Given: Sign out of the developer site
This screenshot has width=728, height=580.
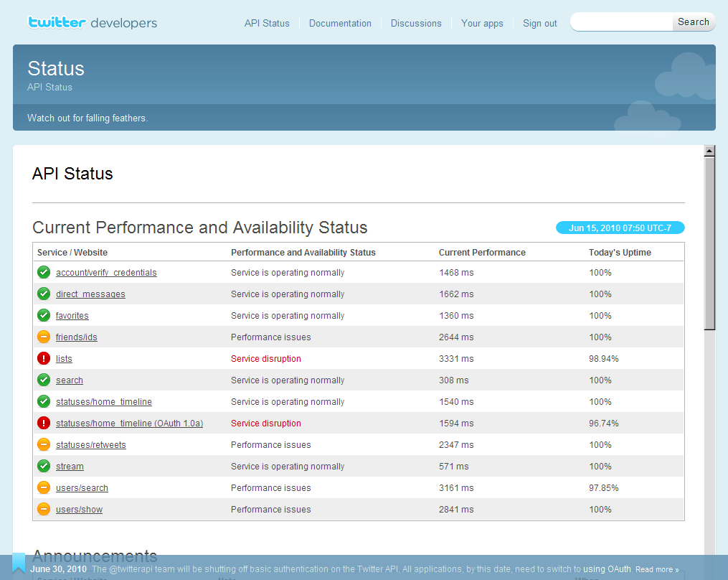Looking at the screenshot, I should [539, 23].
